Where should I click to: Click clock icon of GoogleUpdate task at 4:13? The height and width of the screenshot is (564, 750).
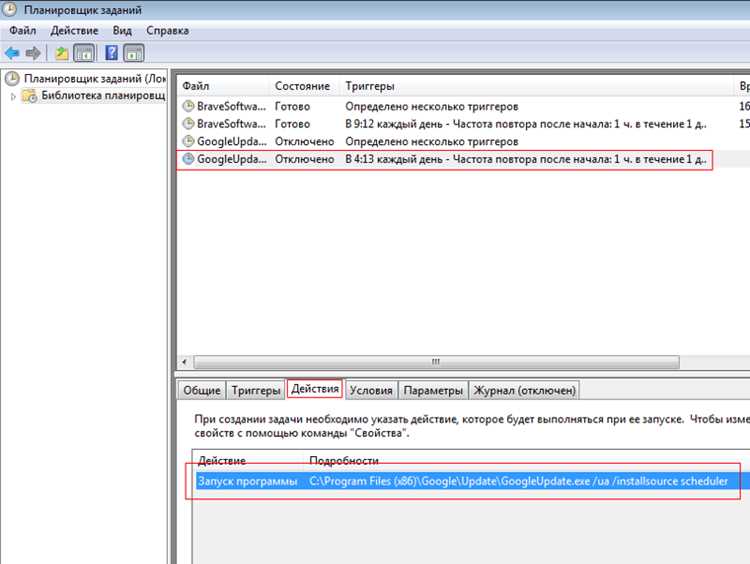[188, 159]
